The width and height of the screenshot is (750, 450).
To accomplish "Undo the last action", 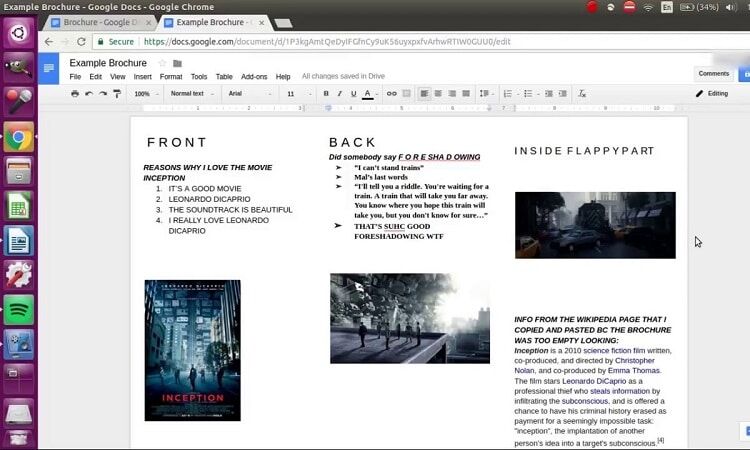I will coord(89,94).
